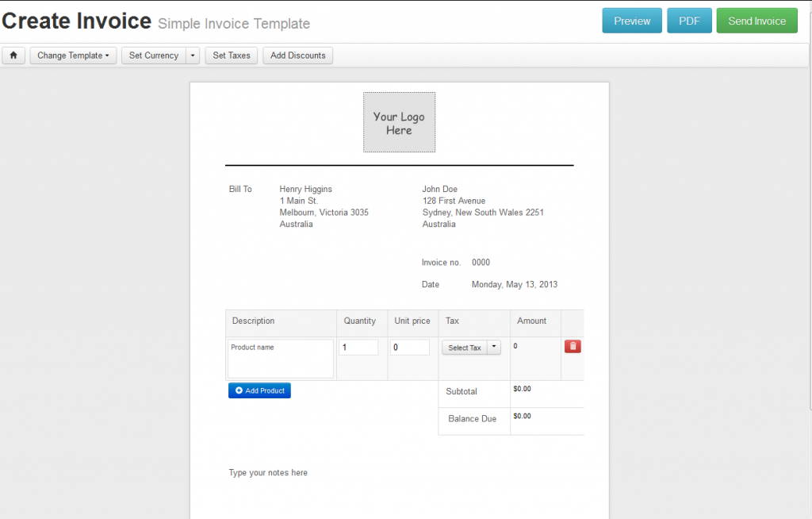812x519 pixels.
Task: Click the green Send Invoice button
Action: pos(756,21)
